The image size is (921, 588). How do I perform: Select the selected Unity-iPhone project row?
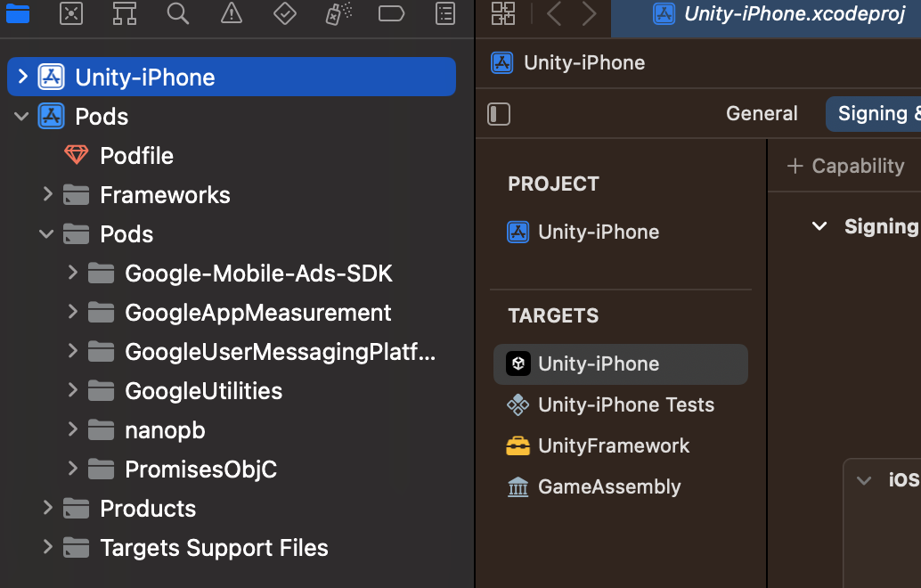pyautogui.click(x=232, y=77)
